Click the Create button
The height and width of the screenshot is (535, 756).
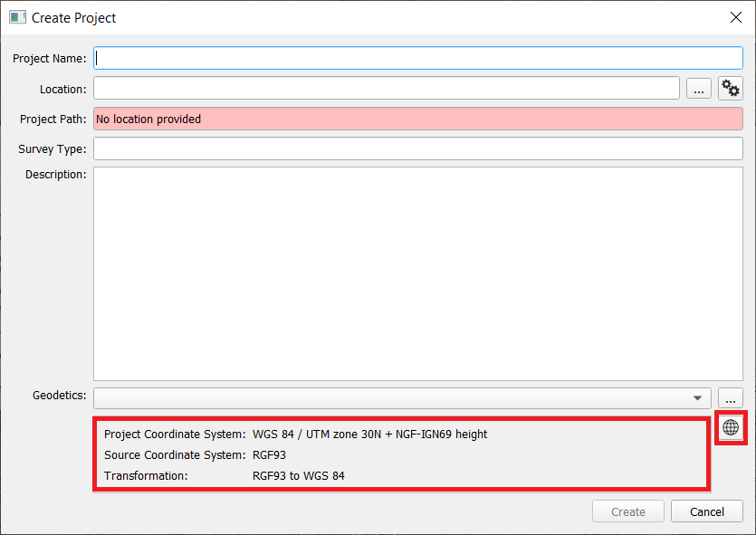[x=628, y=511]
